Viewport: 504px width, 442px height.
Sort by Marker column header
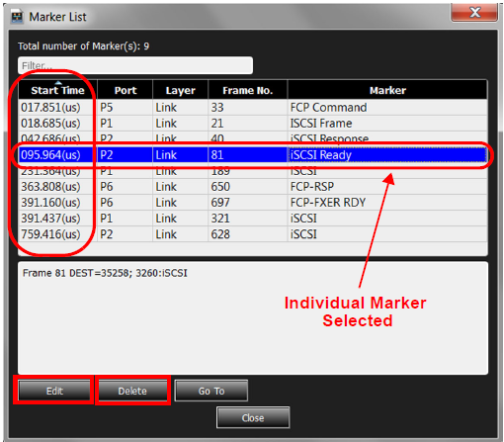387,90
